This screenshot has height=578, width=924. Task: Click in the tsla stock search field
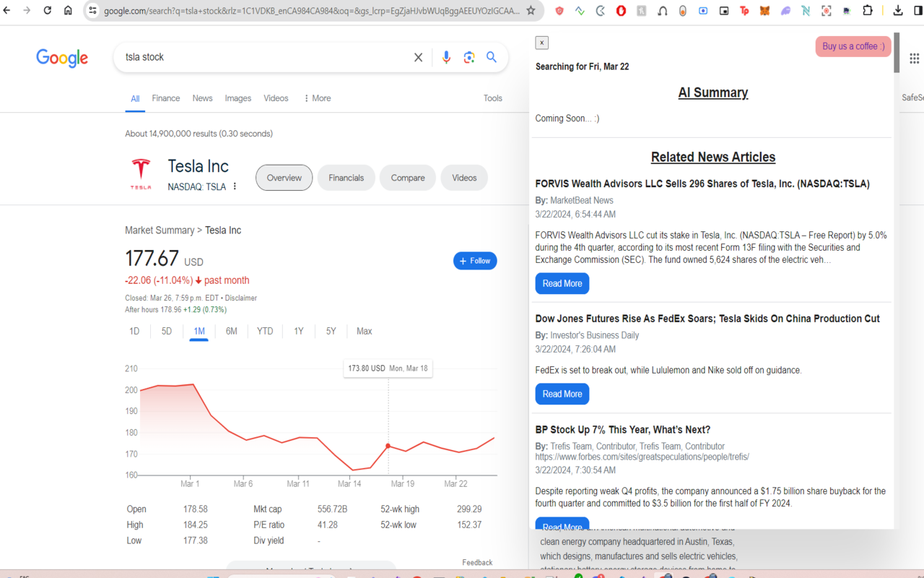253,57
